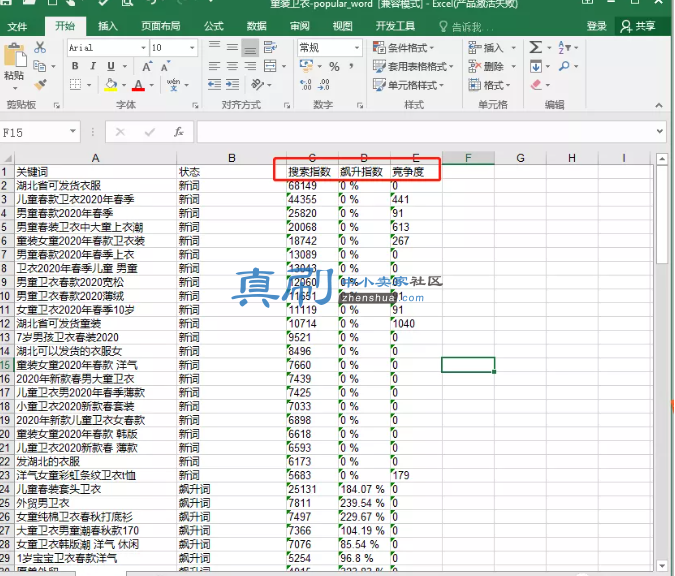Click the cell borders icon
Viewport: 675px width, 576px height.
pyautogui.click(x=75, y=84)
